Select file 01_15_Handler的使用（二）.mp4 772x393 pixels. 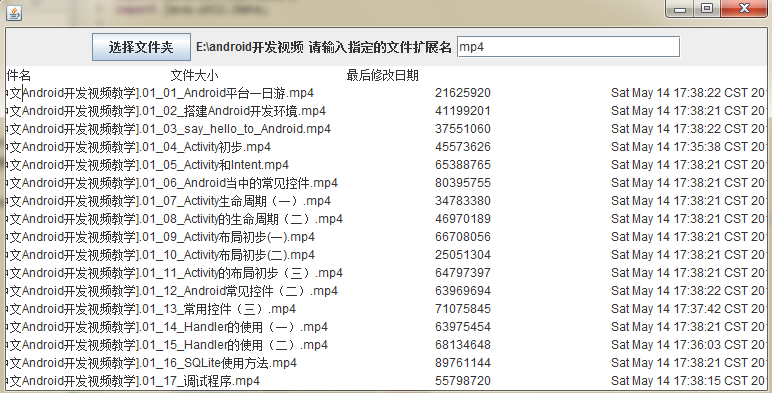coord(167,345)
